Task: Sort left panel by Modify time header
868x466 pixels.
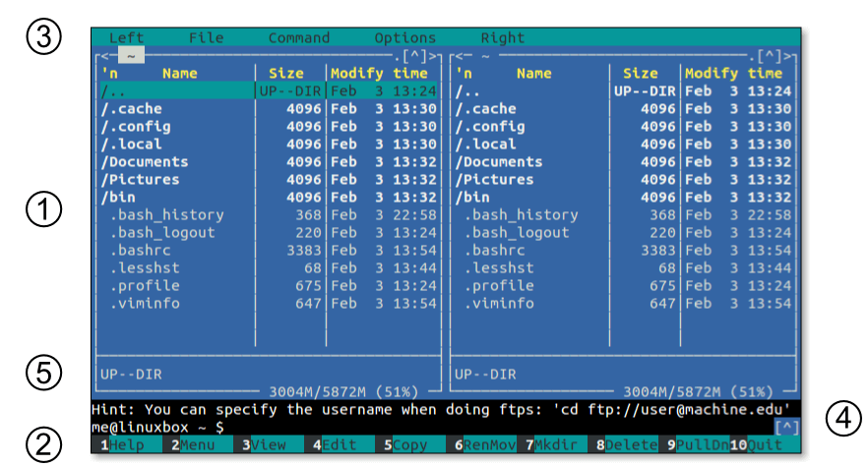Action: pyautogui.click(x=379, y=73)
